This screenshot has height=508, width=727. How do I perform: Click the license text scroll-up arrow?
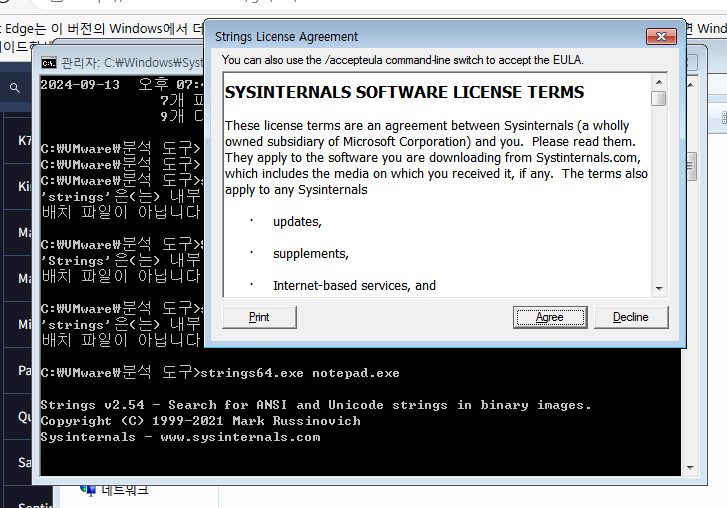coord(659,82)
